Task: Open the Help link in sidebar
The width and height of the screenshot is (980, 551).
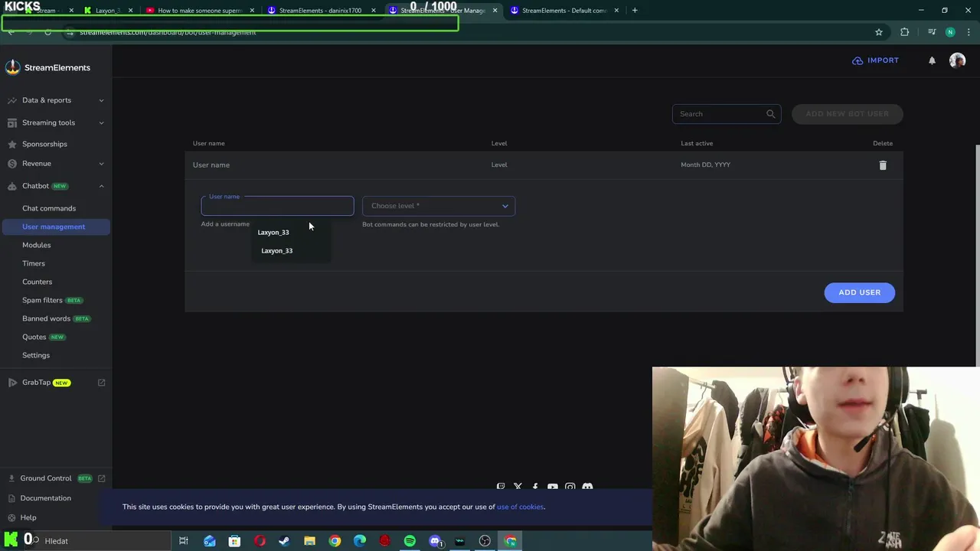Action: click(x=28, y=517)
